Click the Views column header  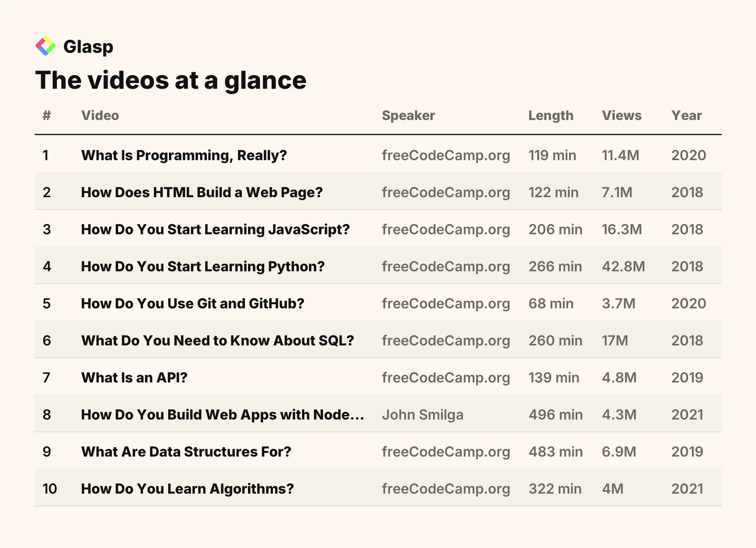[x=622, y=115]
